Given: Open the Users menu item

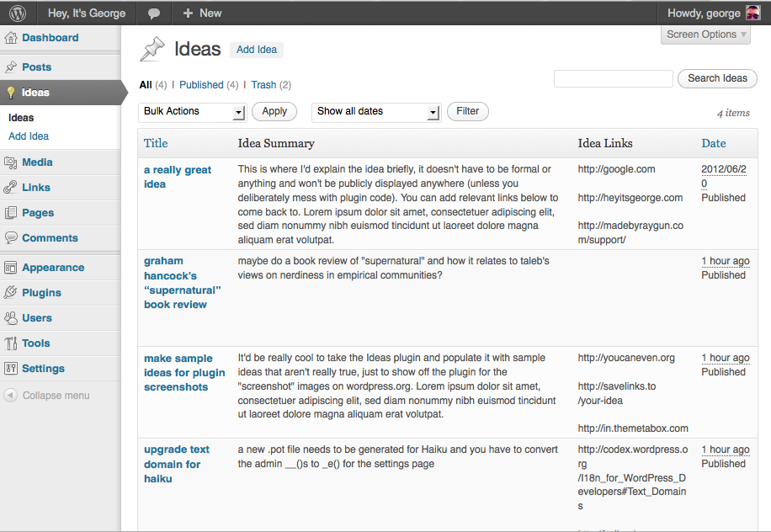Looking at the screenshot, I should pos(37,318).
